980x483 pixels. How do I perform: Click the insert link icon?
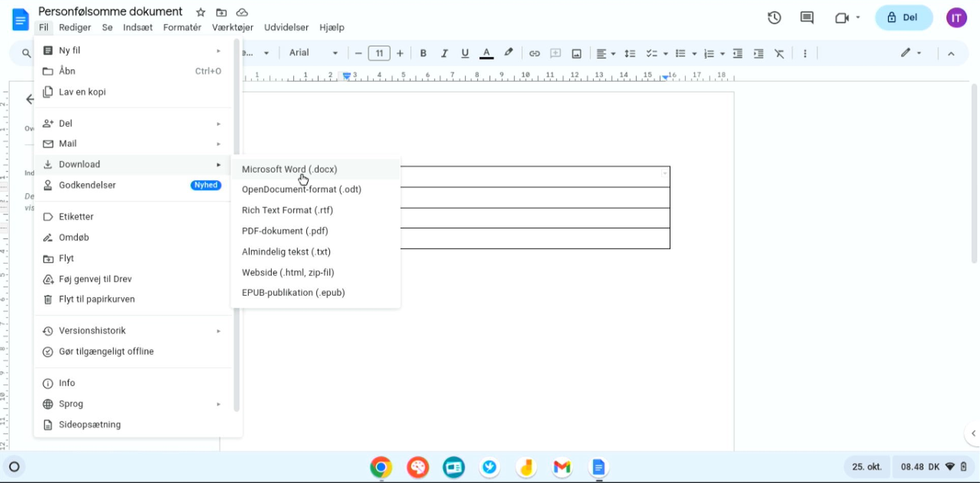tap(534, 53)
